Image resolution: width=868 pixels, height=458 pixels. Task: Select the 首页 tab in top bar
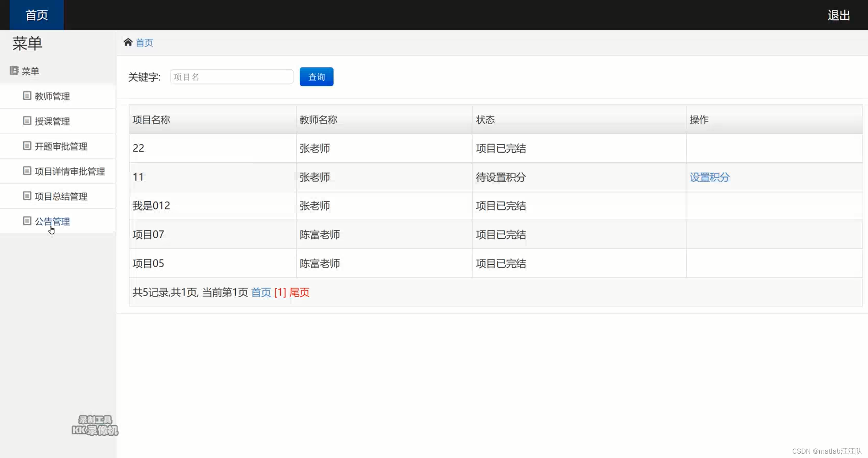(x=37, y=15)
